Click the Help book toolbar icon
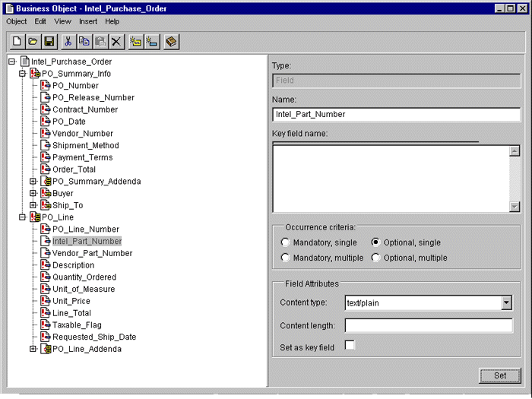This screenshot has height=399, width=532. point(171,42)
